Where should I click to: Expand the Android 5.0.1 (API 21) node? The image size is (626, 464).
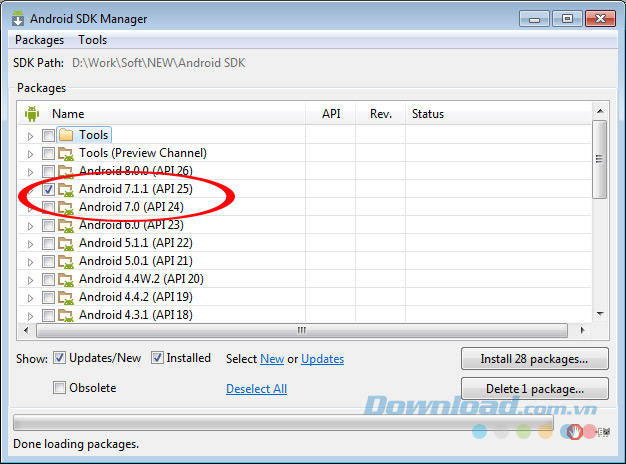(30, 262)
